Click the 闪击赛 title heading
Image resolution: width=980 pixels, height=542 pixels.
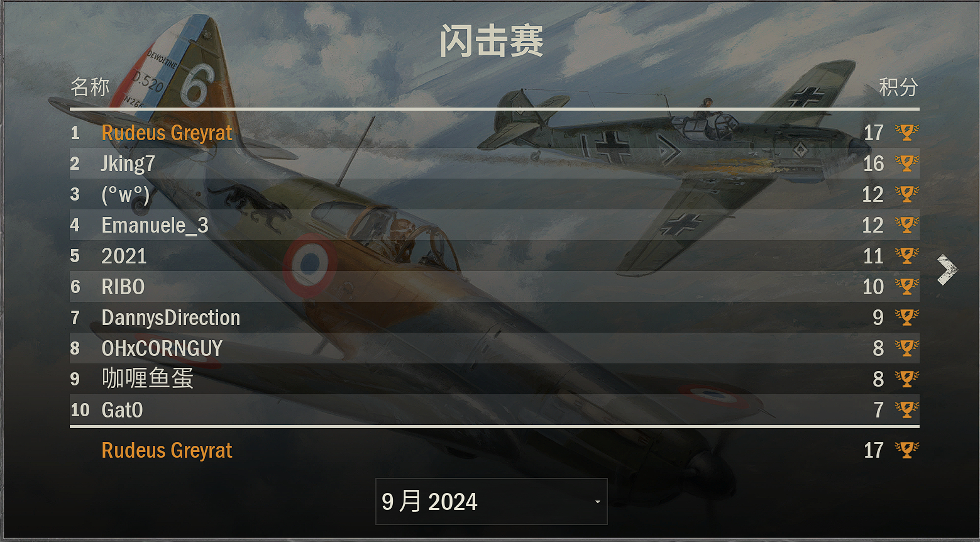pyautogui.click(x=491, y=41)
